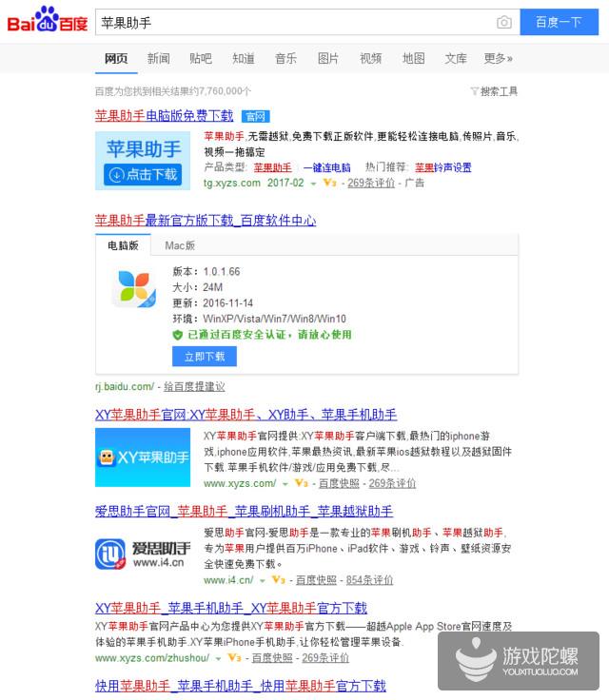Select the 网页 tab
The height and width of the screenshot is (700, 609).
point(116,58)
